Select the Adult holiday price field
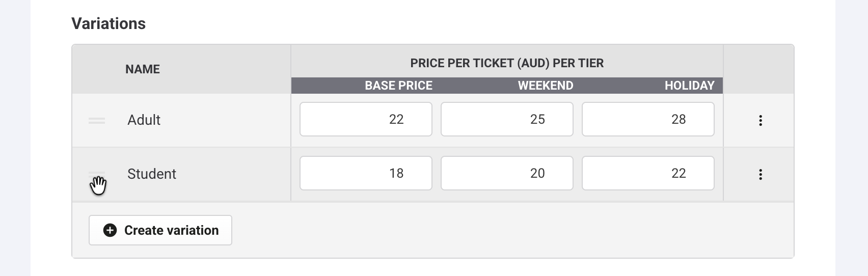Screen dimensions: 868x276 pos(648,120)
